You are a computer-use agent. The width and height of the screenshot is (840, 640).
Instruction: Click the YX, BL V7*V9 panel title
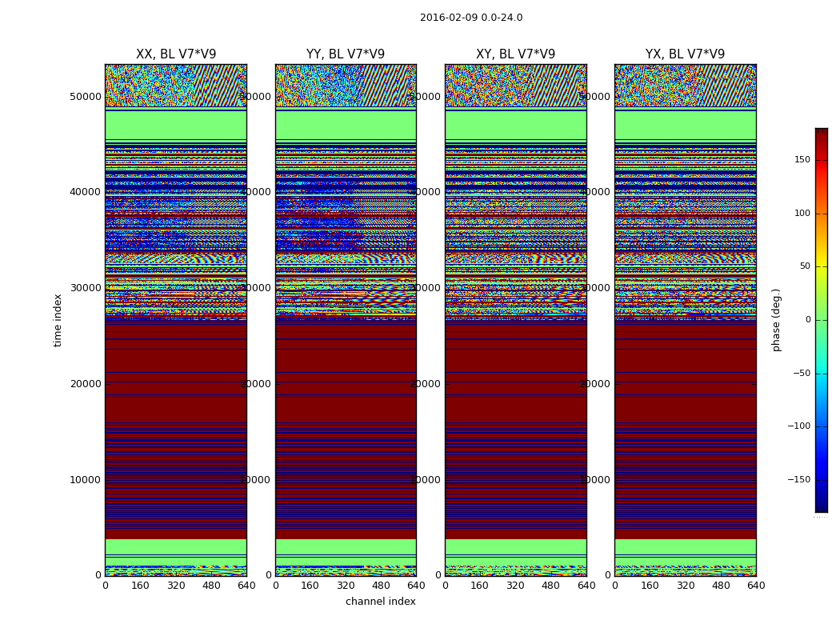(685, 54)
